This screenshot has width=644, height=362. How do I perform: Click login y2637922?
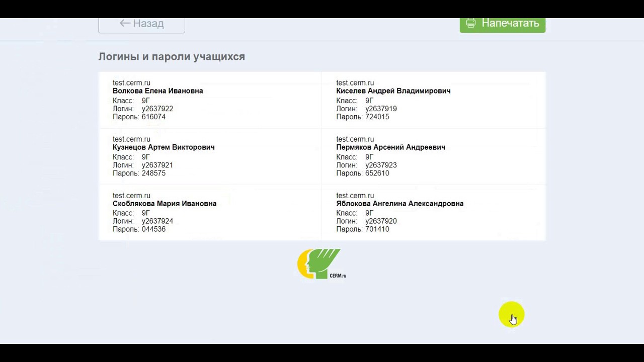[157, 109]
